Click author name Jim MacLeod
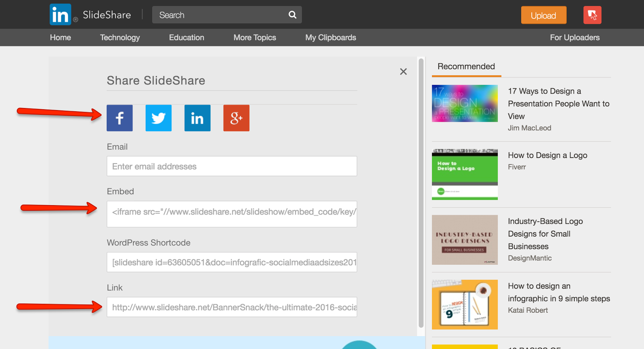This screenshot has height=349, width=644. click(x=529, y=128)
